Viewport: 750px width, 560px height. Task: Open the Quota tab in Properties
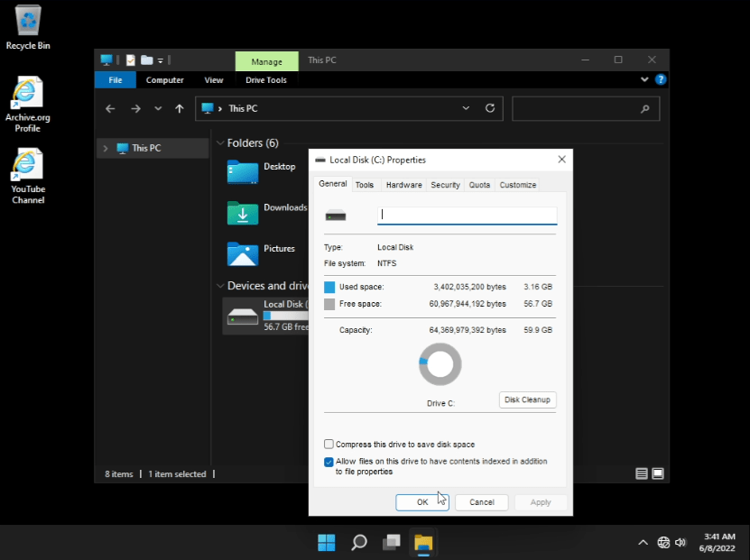[479, 185]
